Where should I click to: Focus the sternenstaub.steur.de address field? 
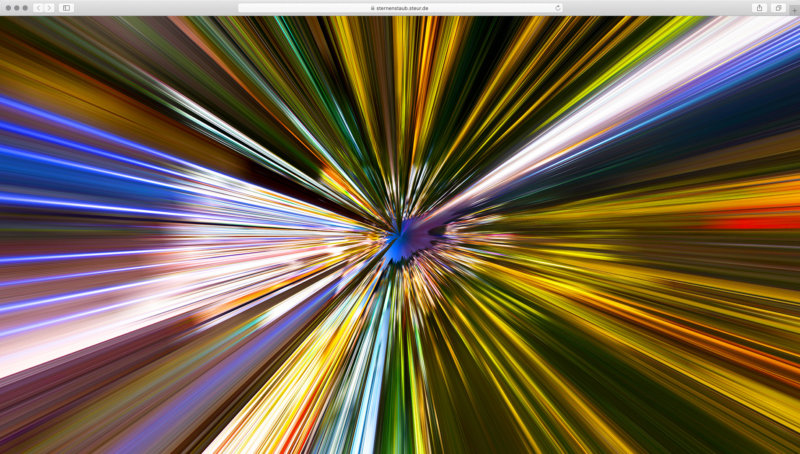(400, 7)
